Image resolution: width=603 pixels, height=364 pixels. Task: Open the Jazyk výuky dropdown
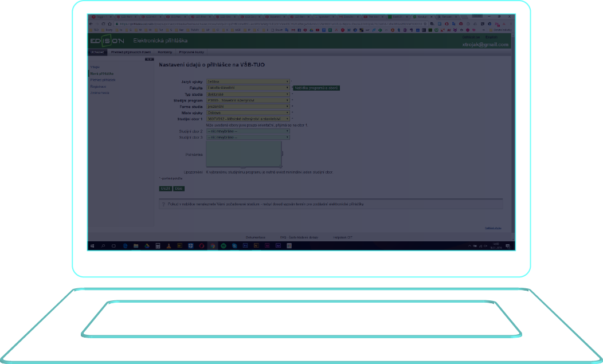(248, 81)
